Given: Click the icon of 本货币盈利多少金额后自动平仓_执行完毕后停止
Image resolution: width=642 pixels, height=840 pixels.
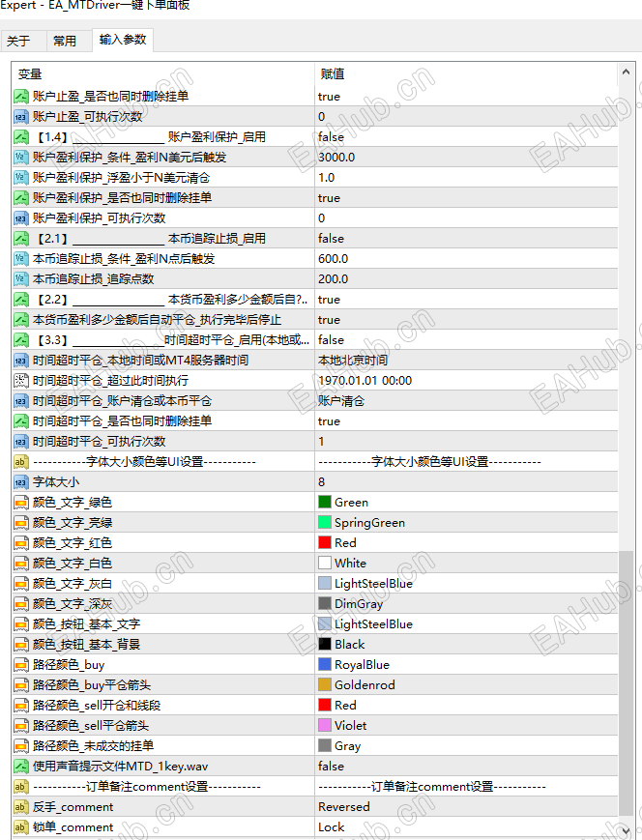Looking at the screenshot, I should coord(21,320).
